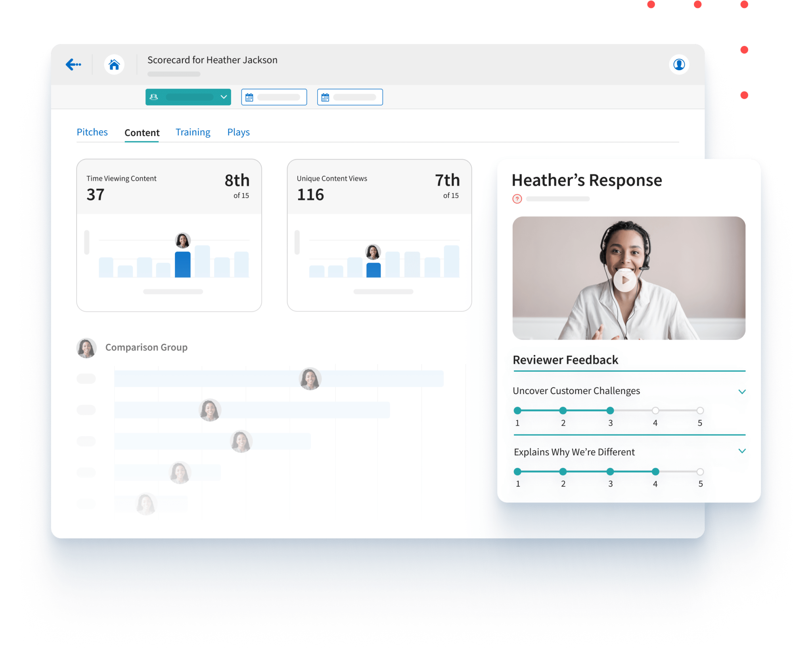Screen dimensions: 812x653
Task: Open the Training tab
Action: pos(193,132)
